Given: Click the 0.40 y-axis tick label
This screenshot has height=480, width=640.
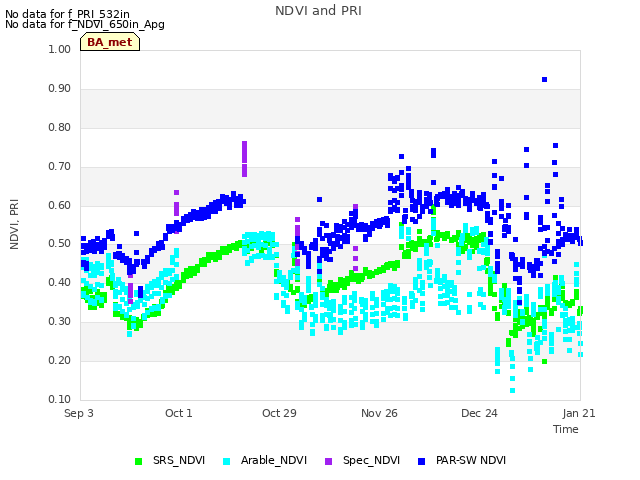Looking at the screenshot, I should point(60,282).
